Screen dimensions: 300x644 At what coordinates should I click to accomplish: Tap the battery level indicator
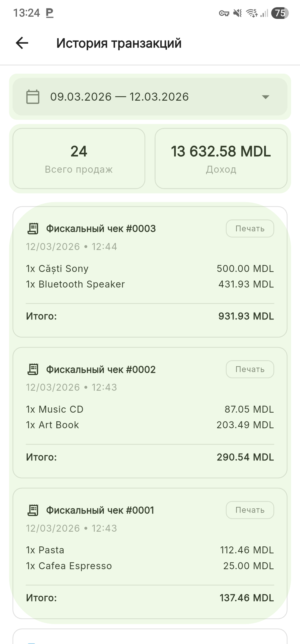(280, 13)
